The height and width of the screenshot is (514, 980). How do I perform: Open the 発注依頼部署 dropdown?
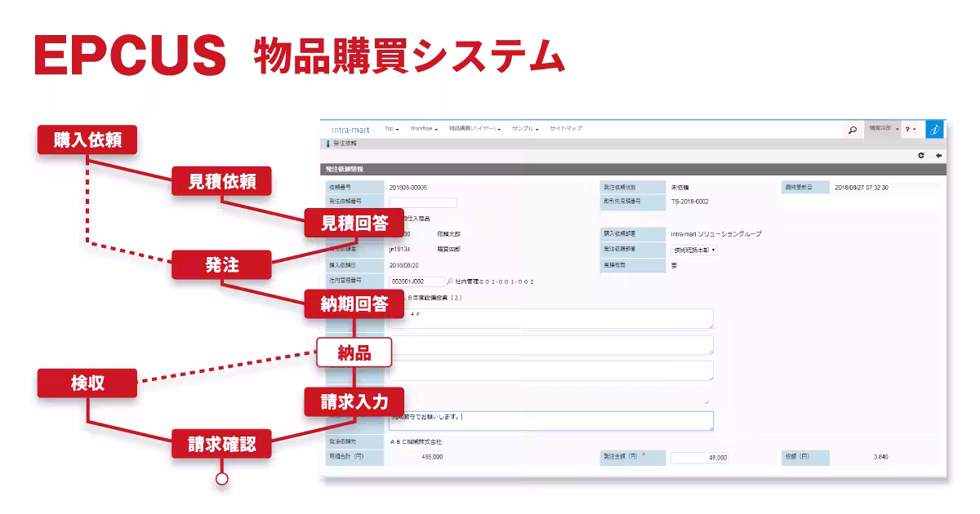pos(694,250)
